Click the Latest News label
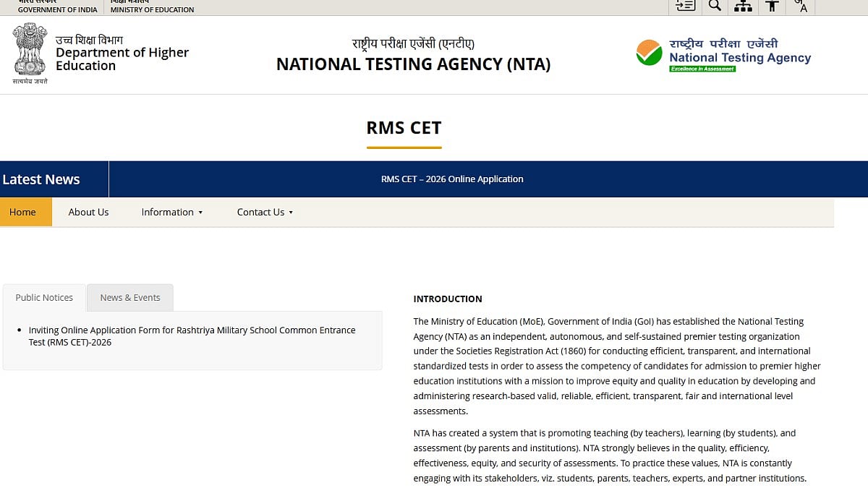This screenshot has height=488, width=868. point(41,179)
